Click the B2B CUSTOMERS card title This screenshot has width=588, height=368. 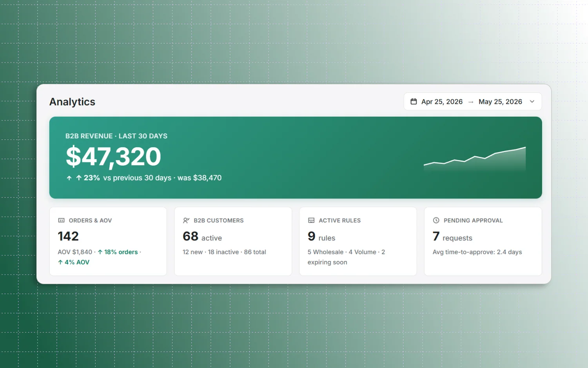coord(219,220)
